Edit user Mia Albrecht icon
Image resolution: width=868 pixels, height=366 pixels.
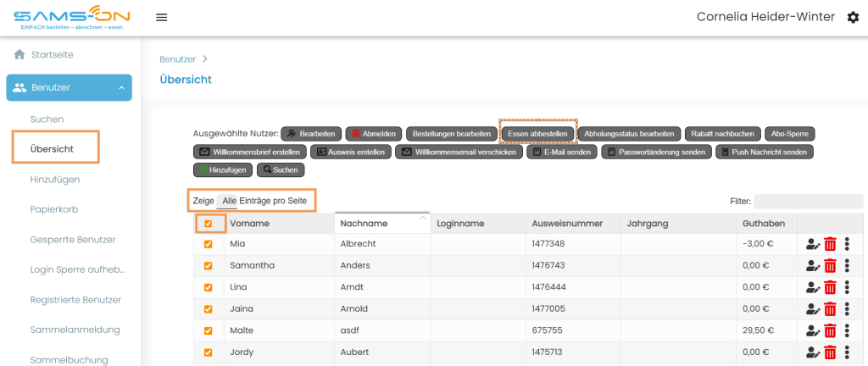[x=813, y=244]
